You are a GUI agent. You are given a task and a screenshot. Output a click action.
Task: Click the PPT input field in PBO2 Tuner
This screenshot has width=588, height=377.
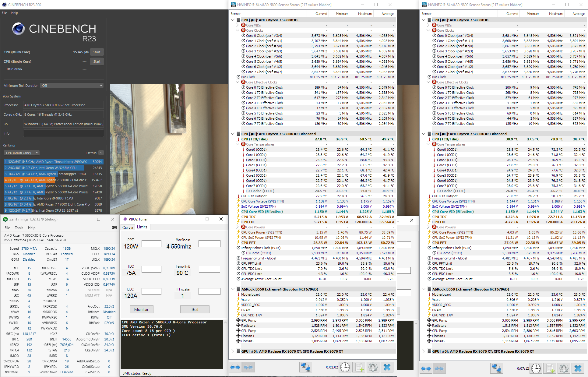click(151, 244)
